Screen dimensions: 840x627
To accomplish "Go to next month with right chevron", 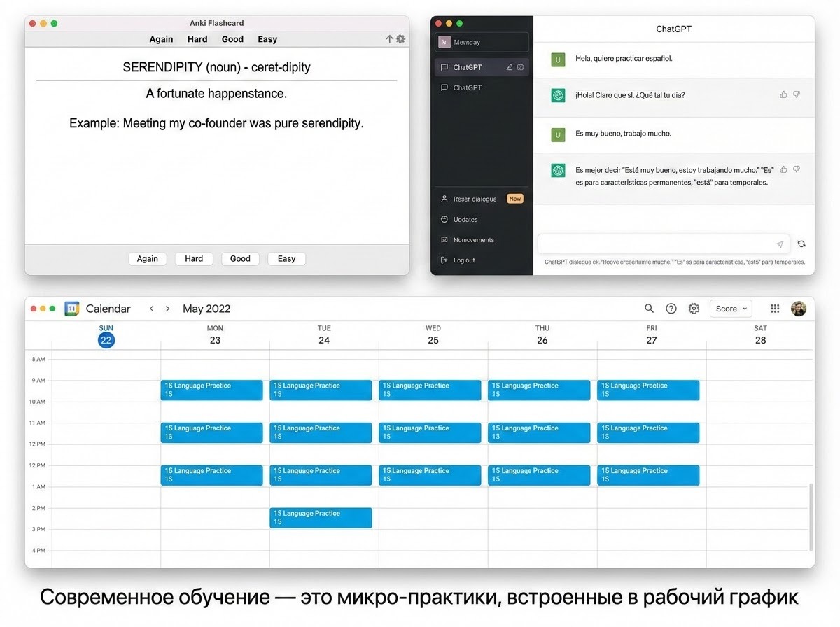I will pyautogui.click(x=167, y=308).
